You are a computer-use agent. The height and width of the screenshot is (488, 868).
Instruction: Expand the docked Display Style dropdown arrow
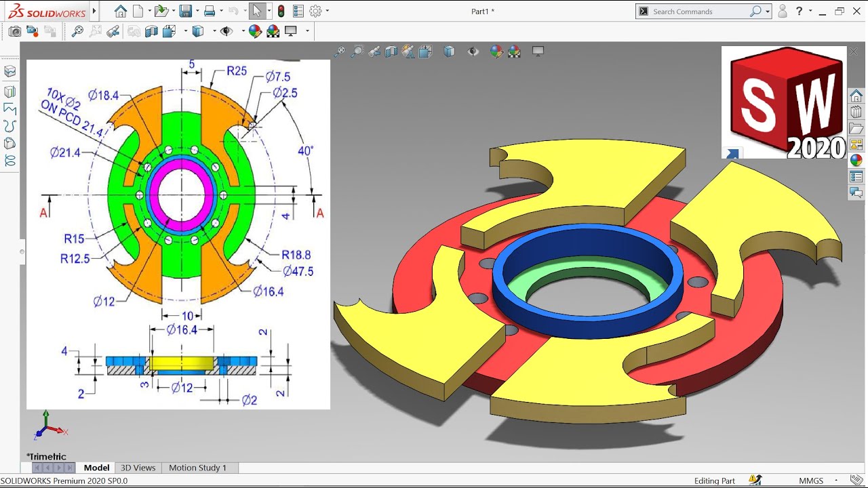coord(214,30)
